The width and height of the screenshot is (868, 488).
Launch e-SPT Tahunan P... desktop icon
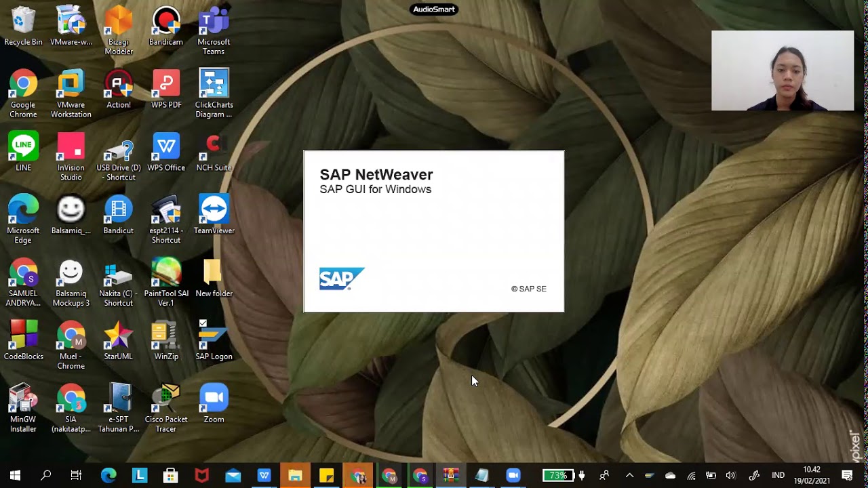(119, 409)
